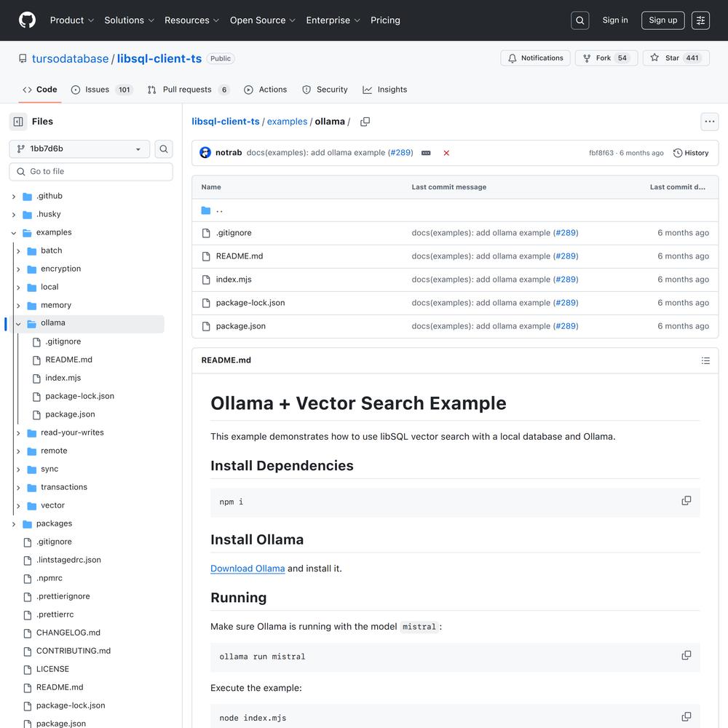Collapse the ollama folder in tree
Screen dimensions: 728x728
[x=18, y=324]
